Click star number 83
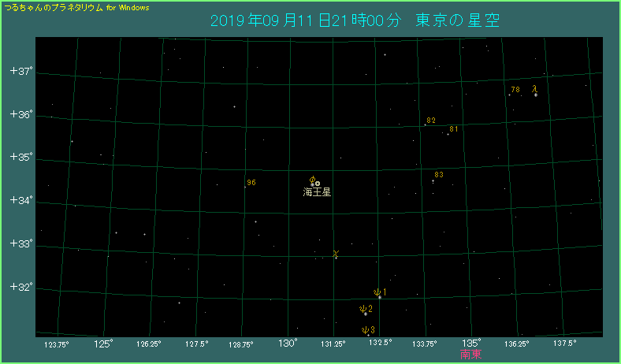 (433, 180)
